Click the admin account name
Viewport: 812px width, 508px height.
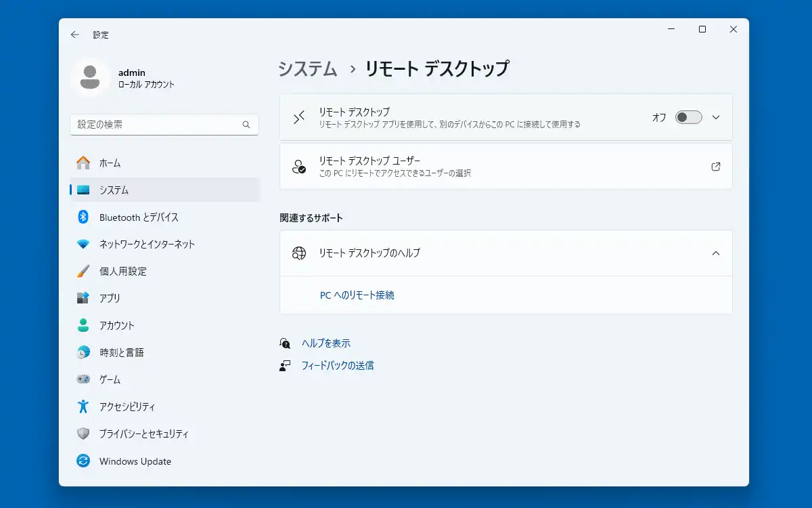tap(132, 72)
